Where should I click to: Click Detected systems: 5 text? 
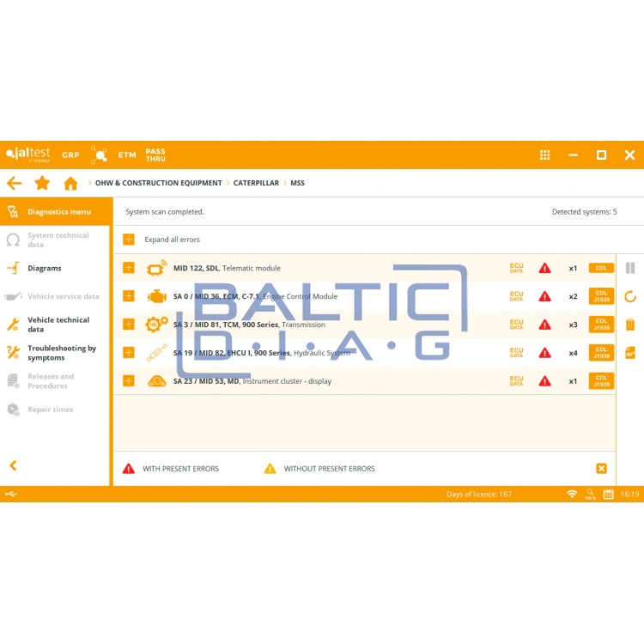click(584, 212)
